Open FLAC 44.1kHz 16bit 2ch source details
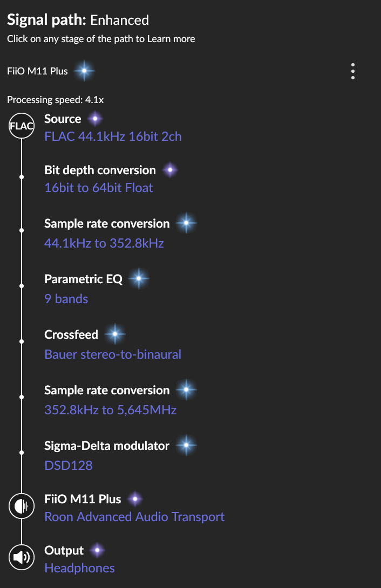The height and width of the screenshot is (588, 381). [113, 136]
